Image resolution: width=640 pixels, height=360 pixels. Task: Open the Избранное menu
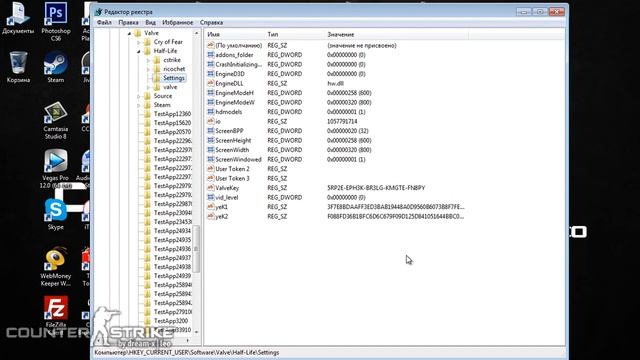(178, 22)
